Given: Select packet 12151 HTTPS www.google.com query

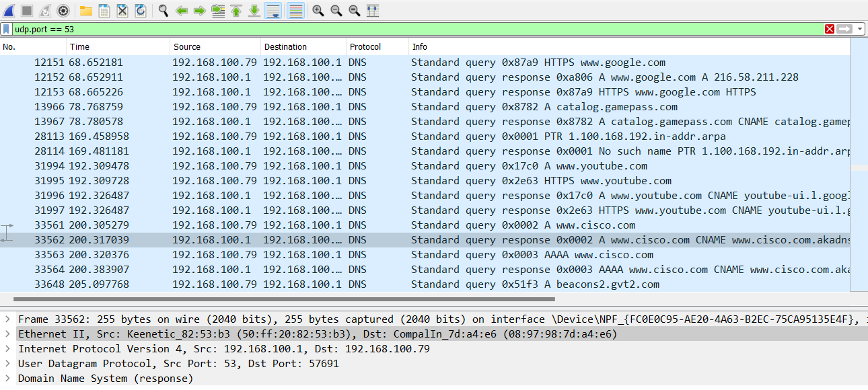Looking at the screenshot, I should point(425,63).
